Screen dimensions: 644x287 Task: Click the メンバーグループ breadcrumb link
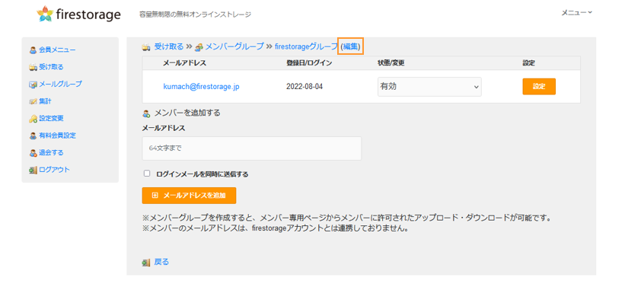pos(234,46)
